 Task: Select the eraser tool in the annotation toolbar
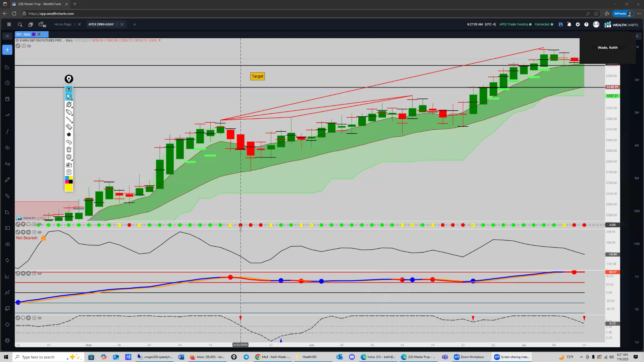coord(69,127)
